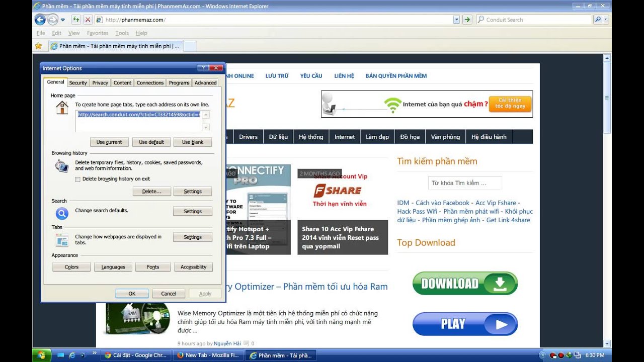The height and width of the screenshot is (362, 644).
Task: Click the blue PLAY banner
Action: point(465,324)
